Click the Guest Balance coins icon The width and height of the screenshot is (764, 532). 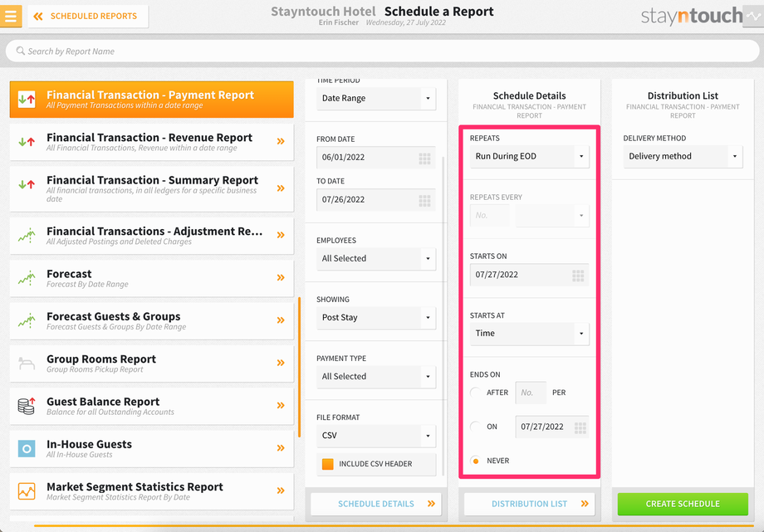point(27,406)
